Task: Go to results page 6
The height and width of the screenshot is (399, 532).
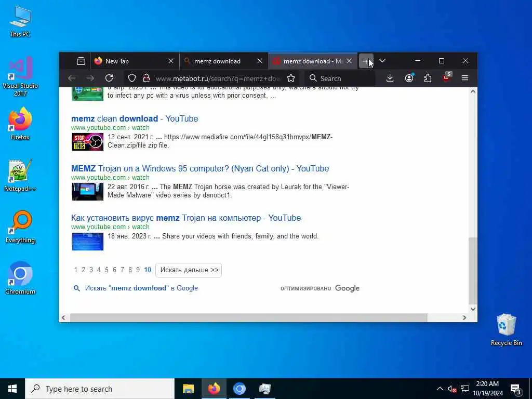Action: click(x=114, y=270)
